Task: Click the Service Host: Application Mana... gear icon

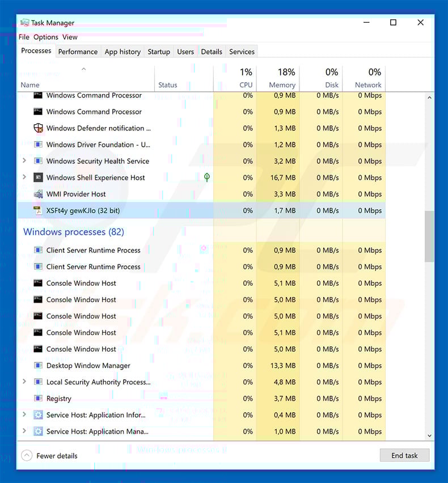Action: [38, 431]
